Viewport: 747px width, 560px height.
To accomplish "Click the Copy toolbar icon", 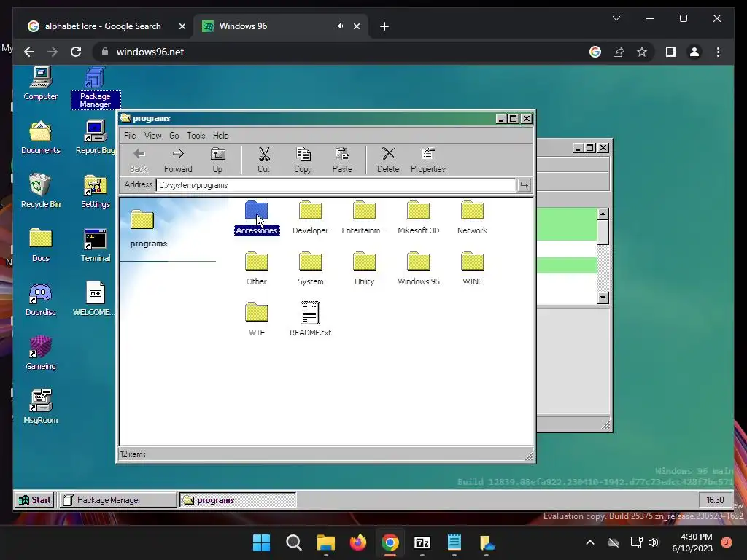I will click(x=303, y=160).
